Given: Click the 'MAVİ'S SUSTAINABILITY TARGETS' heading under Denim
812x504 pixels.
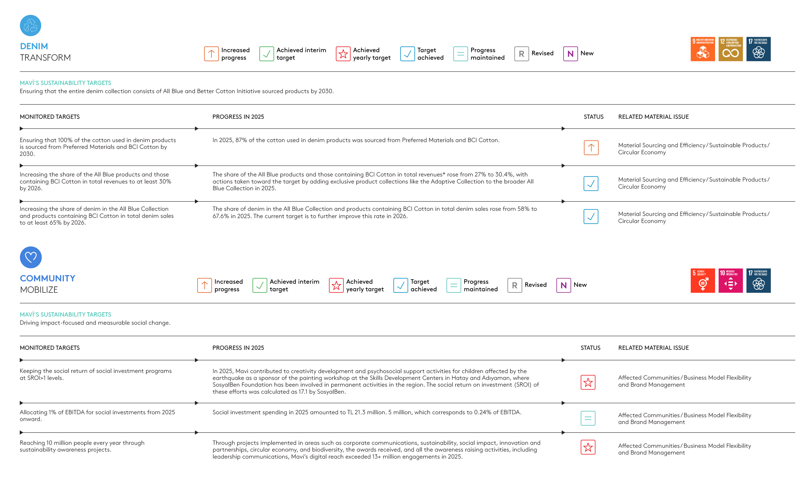Looking at the screenshot, I should [65, 83].
